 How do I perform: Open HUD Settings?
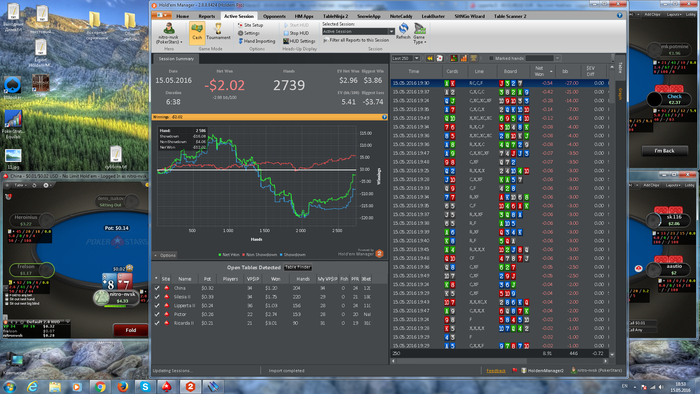coord(299,41)
